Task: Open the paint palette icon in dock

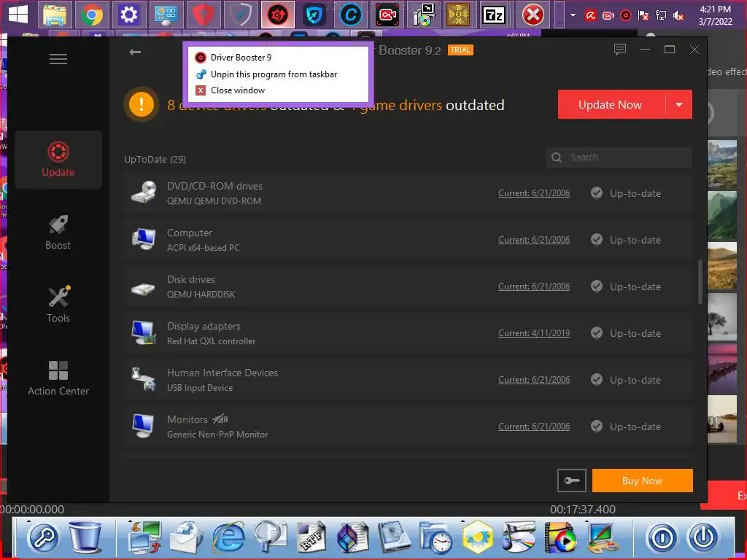Action: (x=603, y=537)
